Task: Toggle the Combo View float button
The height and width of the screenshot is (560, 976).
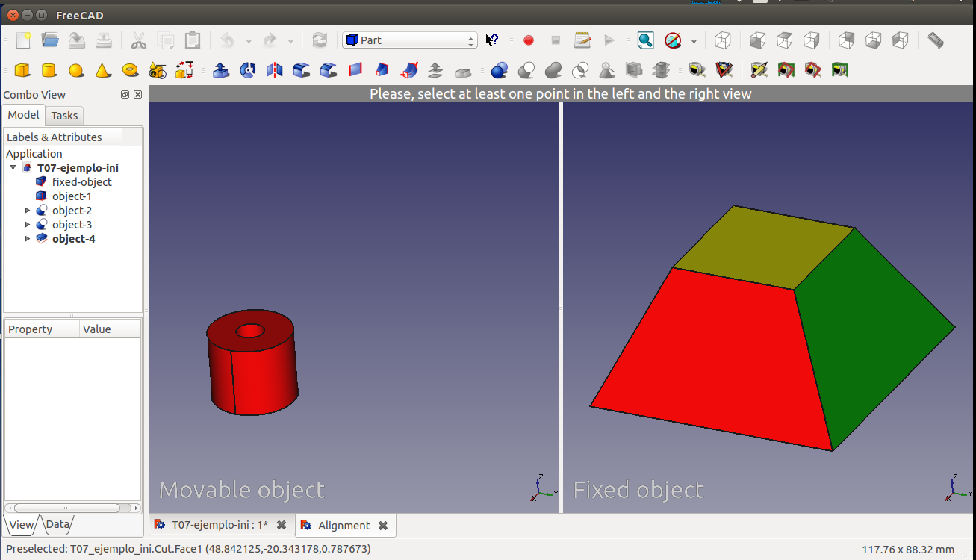Action: [x=125, y=95]
